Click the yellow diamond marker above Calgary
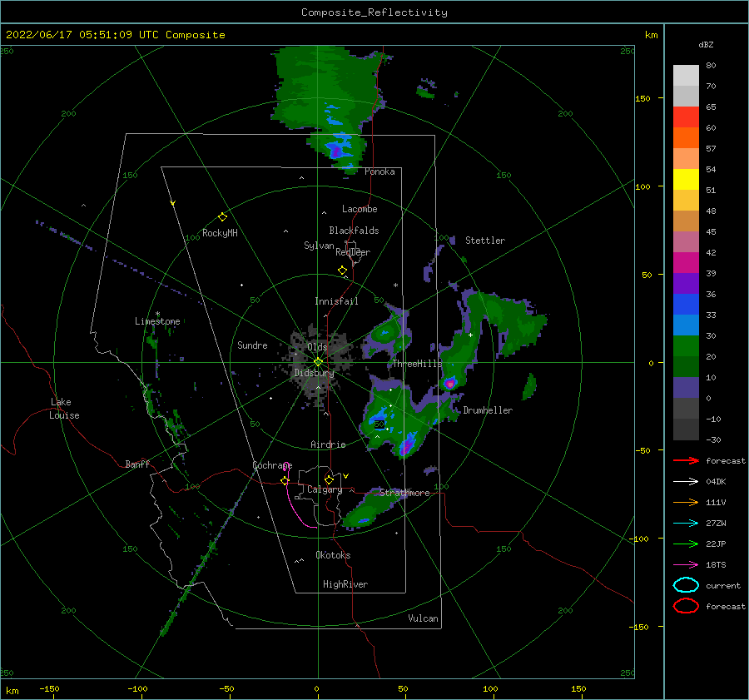Image resolution: width=749 pixels, height=700 pixels. point(329,479)
